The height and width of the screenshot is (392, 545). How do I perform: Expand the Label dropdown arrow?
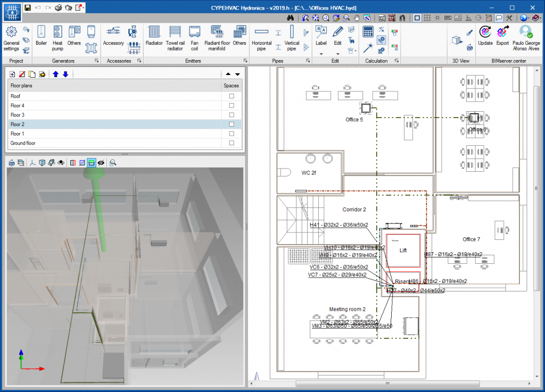(321, 54)
